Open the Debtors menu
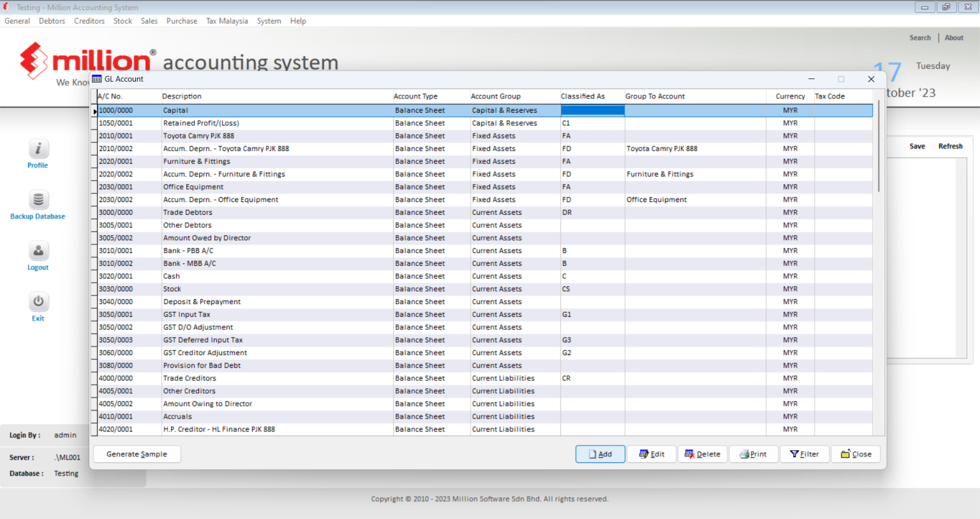 click(x=52, y=21)
